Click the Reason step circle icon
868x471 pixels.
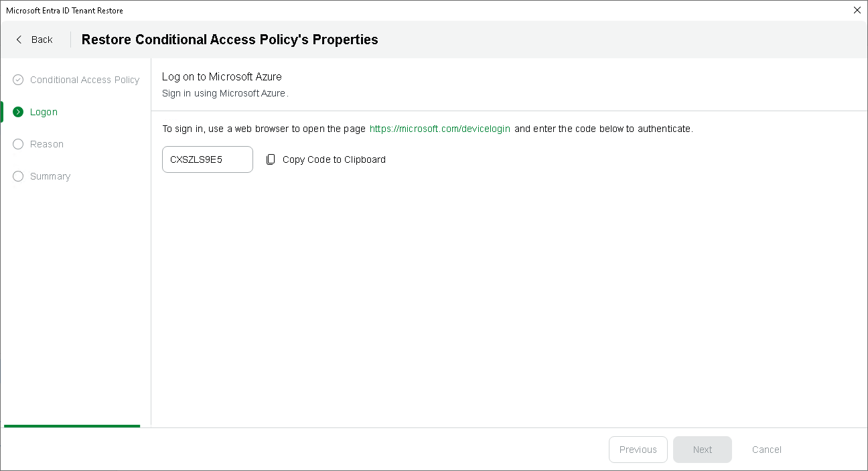(18, 144)
